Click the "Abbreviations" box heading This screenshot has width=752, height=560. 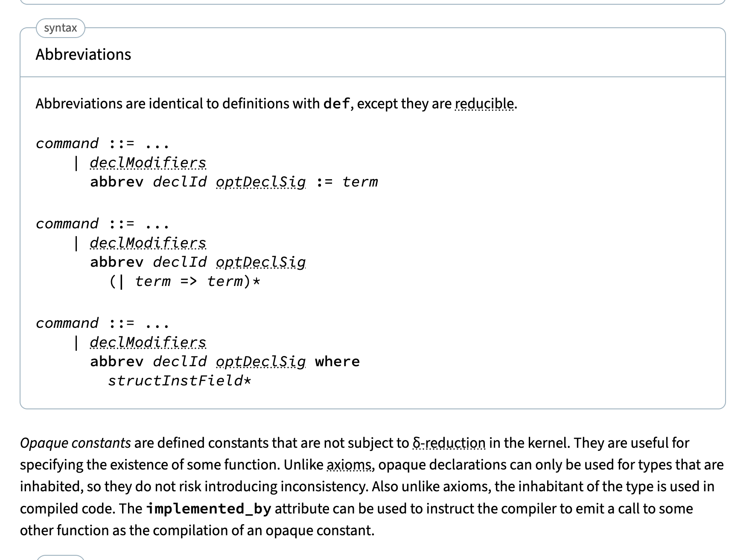(83, 55)
